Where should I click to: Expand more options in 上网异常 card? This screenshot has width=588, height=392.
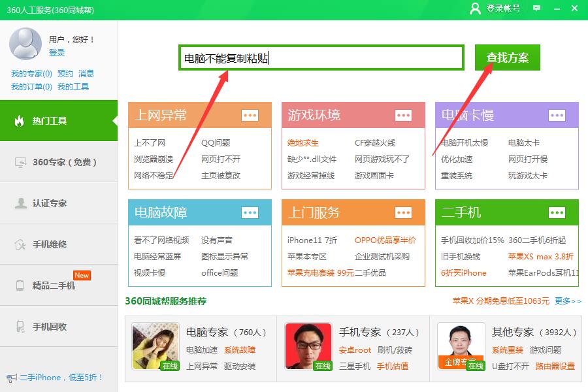pos(250,115)
